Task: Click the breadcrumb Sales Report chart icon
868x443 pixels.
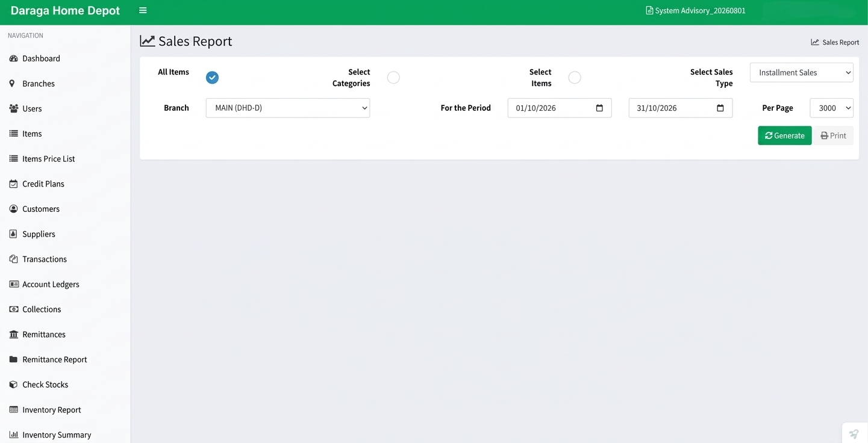Action: tap(815, 42)
